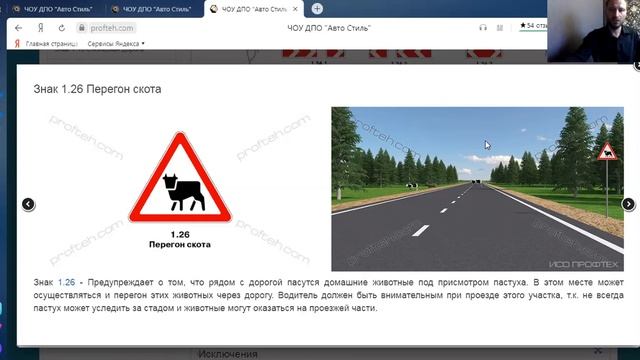Go to previous slide with left arrow
The height and width of the screenshot is (360, 640).
point(28,204)
